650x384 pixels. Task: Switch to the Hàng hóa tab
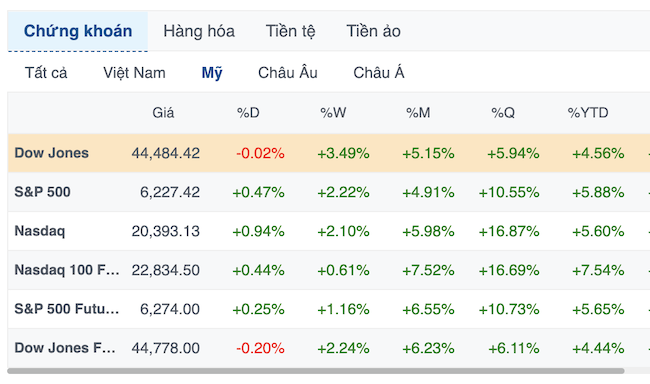pyautogui.click(x=199, y=31)
